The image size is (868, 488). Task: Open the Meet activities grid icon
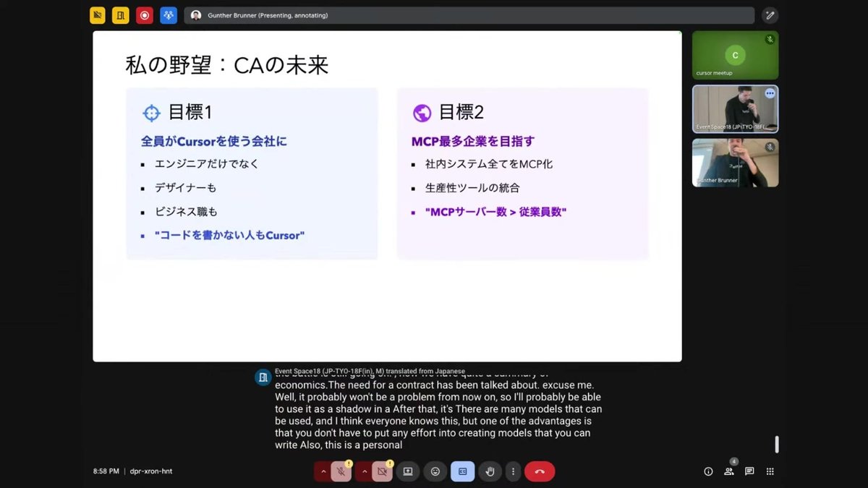coord(770,471)
